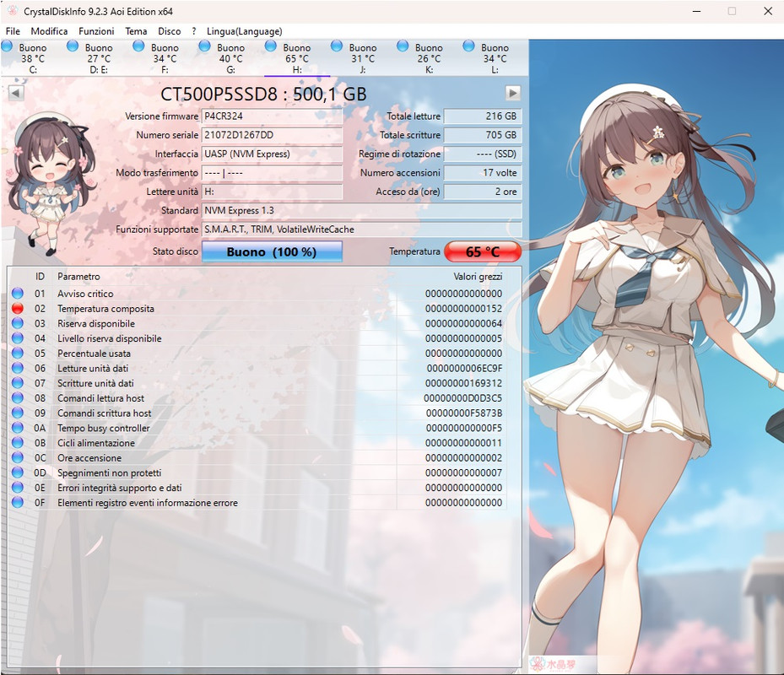Click status icon for Spegnimenti non protetti
Image resolution: width=784 pixels, height=675 pixels.
pos(18,472)
